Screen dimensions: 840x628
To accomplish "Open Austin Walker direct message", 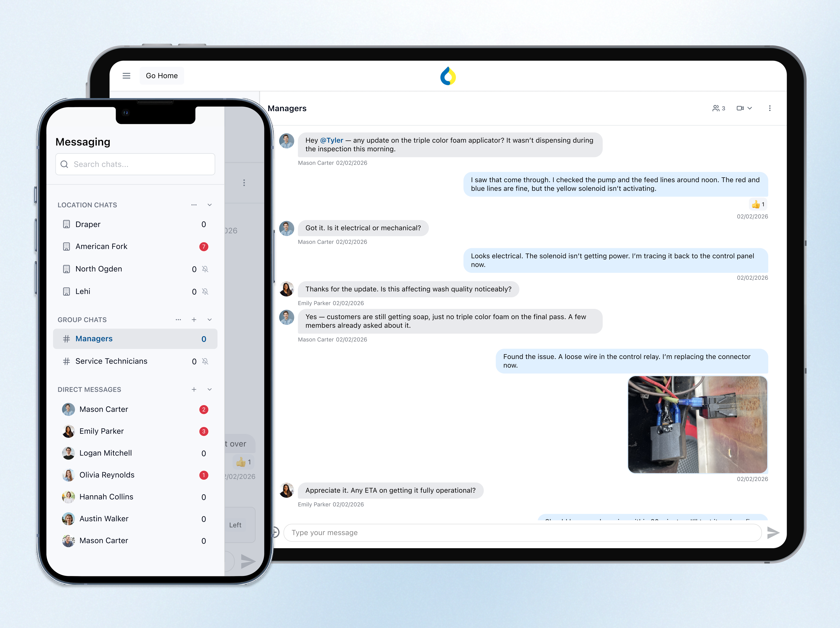I will [135, 519].
